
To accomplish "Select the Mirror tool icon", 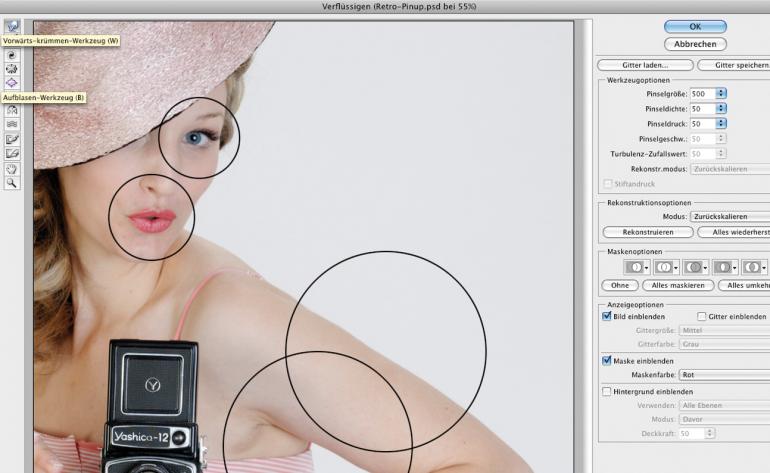I will (x=12, y=111).
